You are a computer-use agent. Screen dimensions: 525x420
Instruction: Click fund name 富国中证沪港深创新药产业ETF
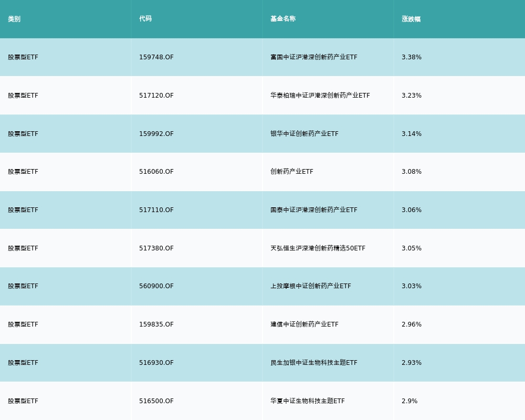[314, 57]
